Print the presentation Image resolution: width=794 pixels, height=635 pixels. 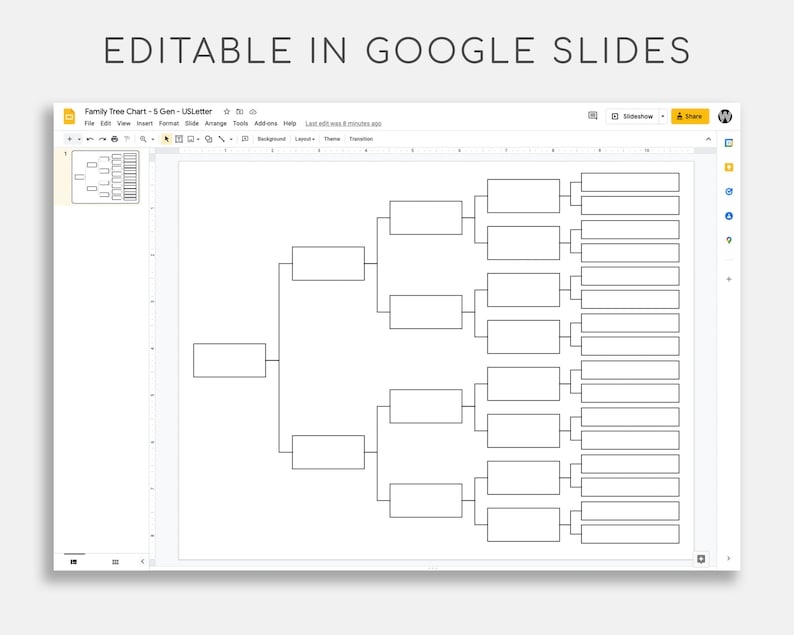114,139
